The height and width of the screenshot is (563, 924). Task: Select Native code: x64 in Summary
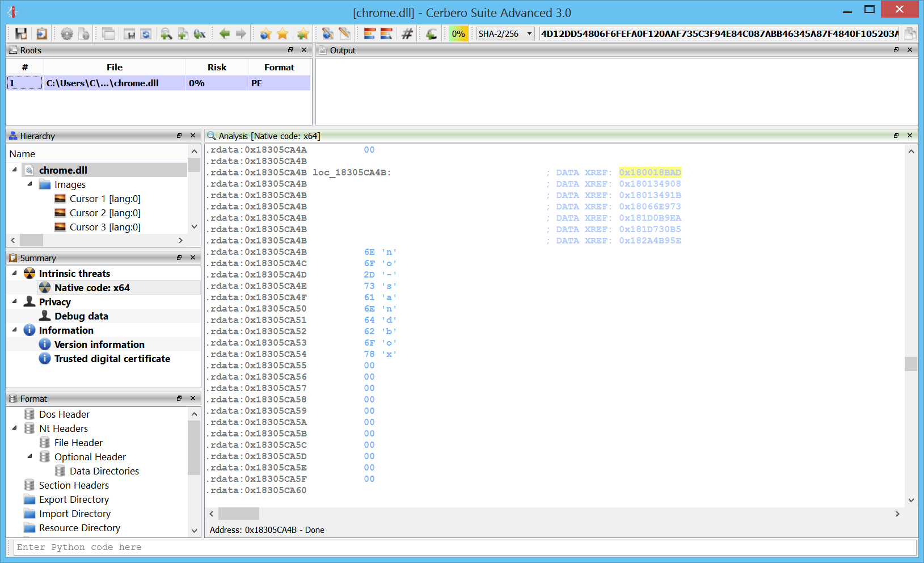(92, 288)
